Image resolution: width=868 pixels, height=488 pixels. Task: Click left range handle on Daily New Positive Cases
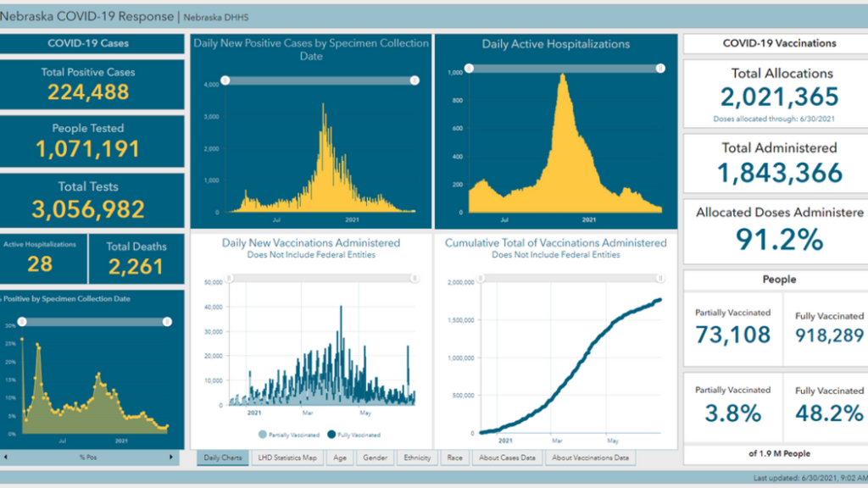click(225, 80)
